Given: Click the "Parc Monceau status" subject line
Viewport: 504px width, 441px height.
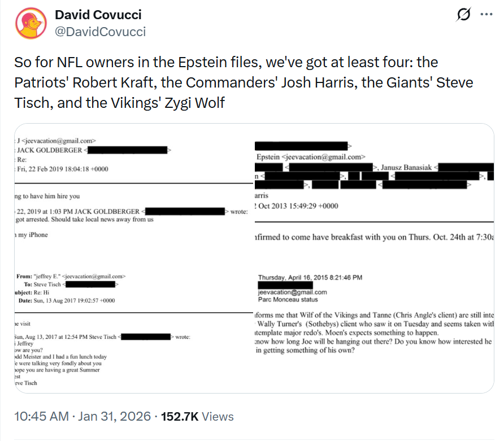Looking at the screenshot, I should tap(288, 300).
